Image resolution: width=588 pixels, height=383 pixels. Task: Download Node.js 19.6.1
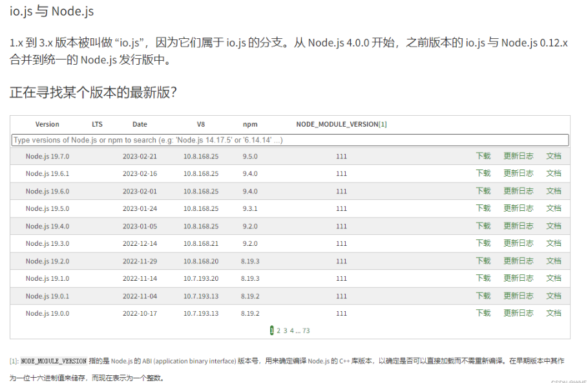(x=483, y=173)
